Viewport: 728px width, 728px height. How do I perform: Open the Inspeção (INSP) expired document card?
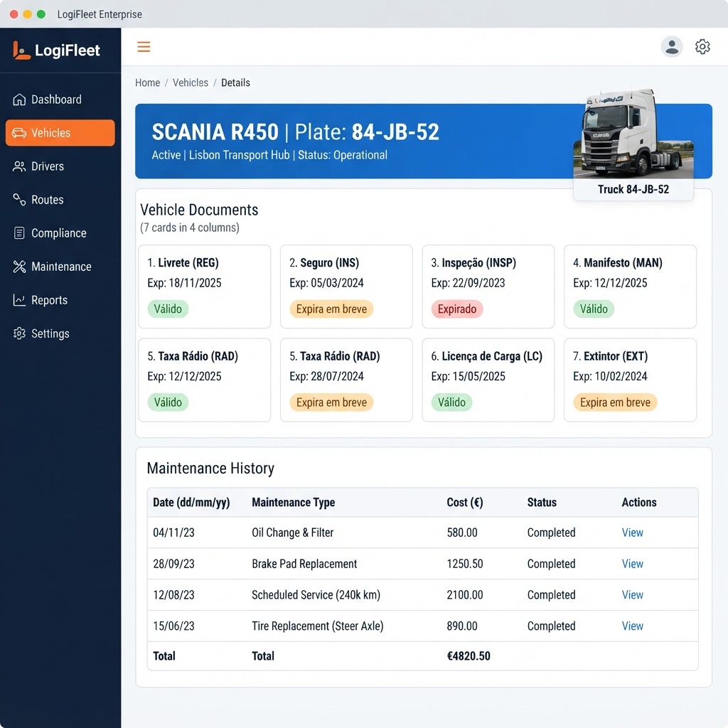[x=488, y=287]
